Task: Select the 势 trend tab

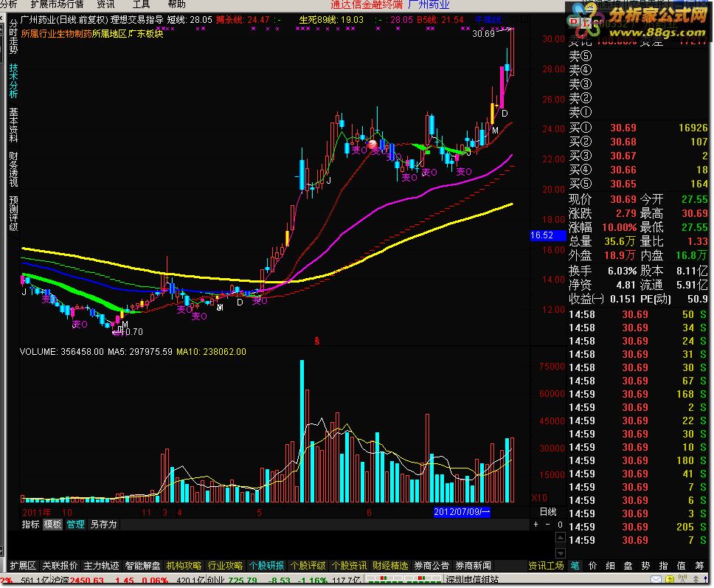Action: [x=645, y=566]
